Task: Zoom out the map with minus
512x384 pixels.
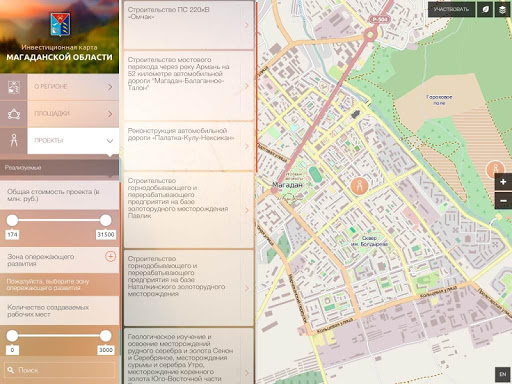Action: point(503,201)
